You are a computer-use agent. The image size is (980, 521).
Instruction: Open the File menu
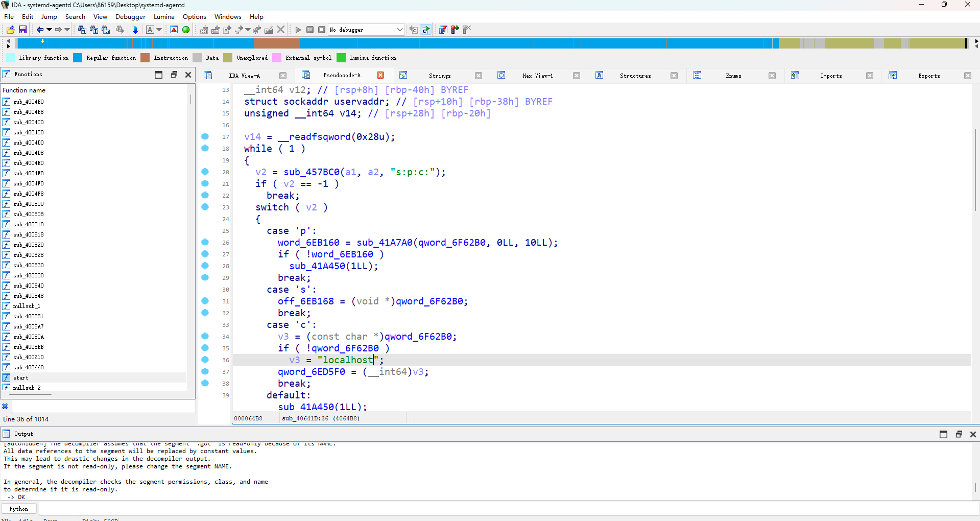pos(9,16)
